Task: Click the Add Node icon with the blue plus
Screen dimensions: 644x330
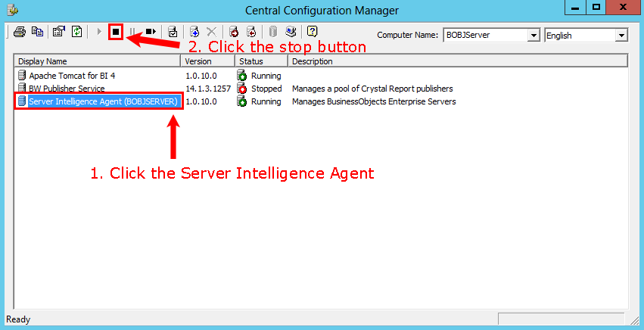Action: coord(194,32)
